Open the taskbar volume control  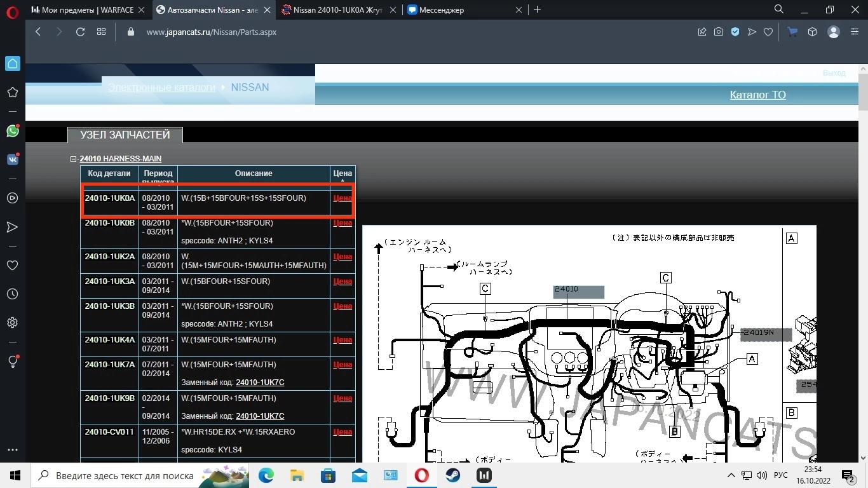tap(762, 475)
